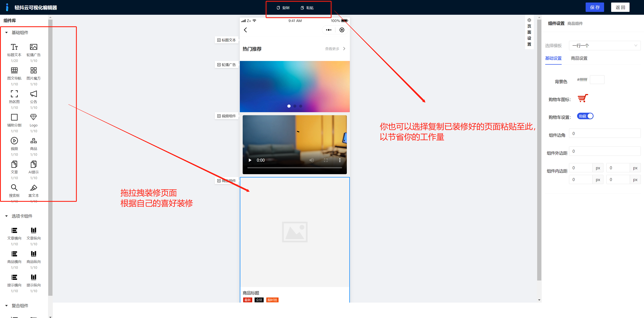Click the 返回 back button
This screenshot has width=644, height=318.
(x=620, y=7)
